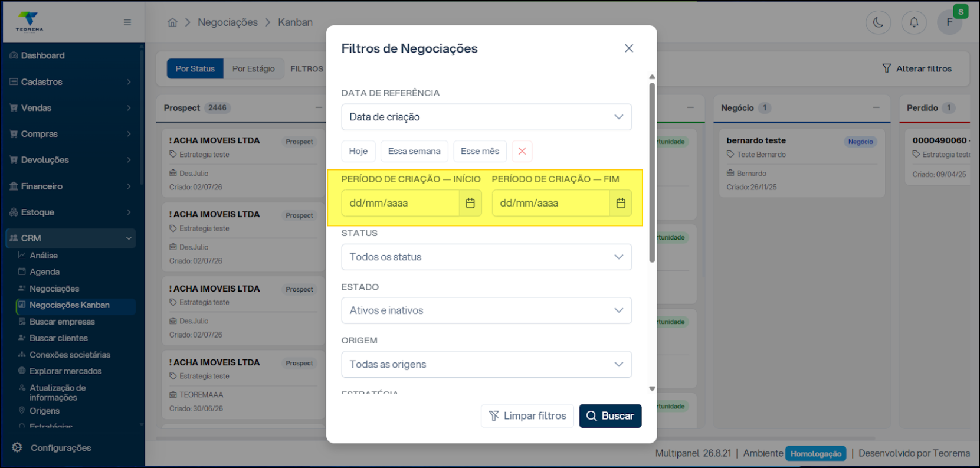Screen dimensions: 980x468
Task: Switch to Por Status tab
Action: (195, 68)
